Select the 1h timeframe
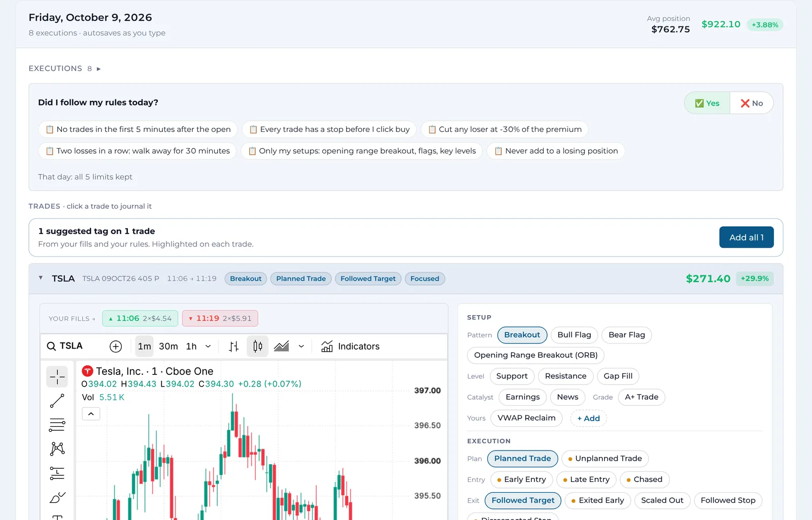812x520 pixels. click(191, 346)
